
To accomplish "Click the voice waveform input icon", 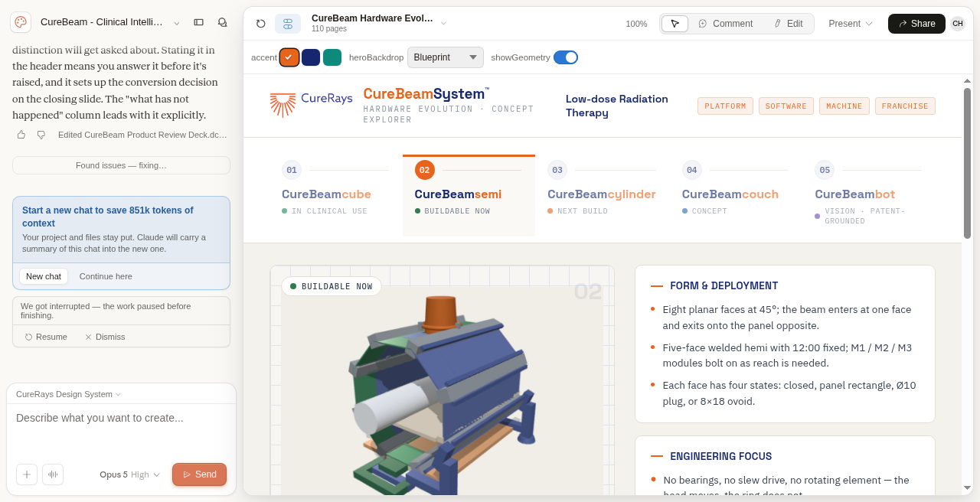I will tap(53, 474).
